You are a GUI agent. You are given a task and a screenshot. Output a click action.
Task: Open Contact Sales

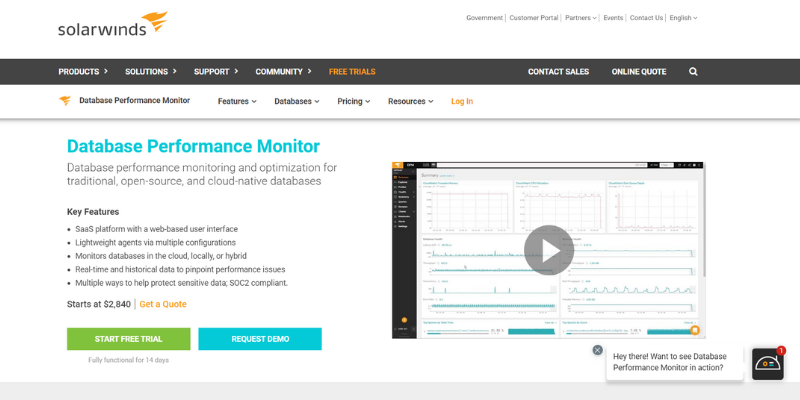[558, 72]
